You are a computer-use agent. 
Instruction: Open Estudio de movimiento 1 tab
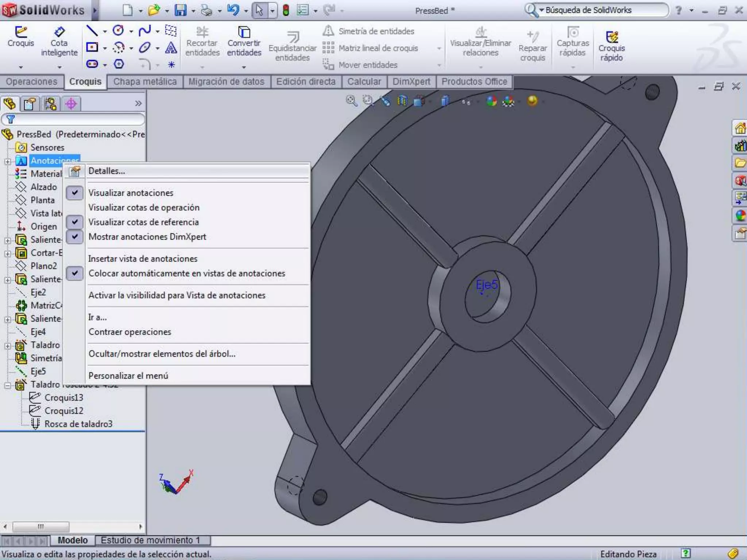150,540
